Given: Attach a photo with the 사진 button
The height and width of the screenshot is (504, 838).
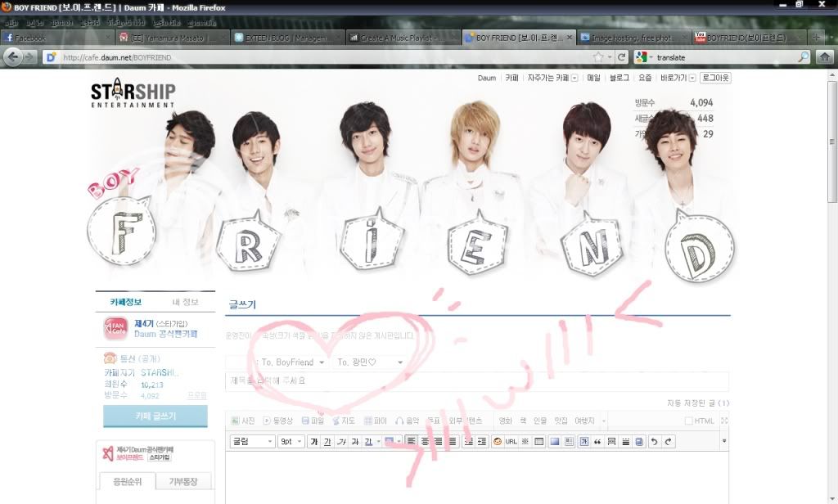Looking at the screenshot, I should 243,421.
